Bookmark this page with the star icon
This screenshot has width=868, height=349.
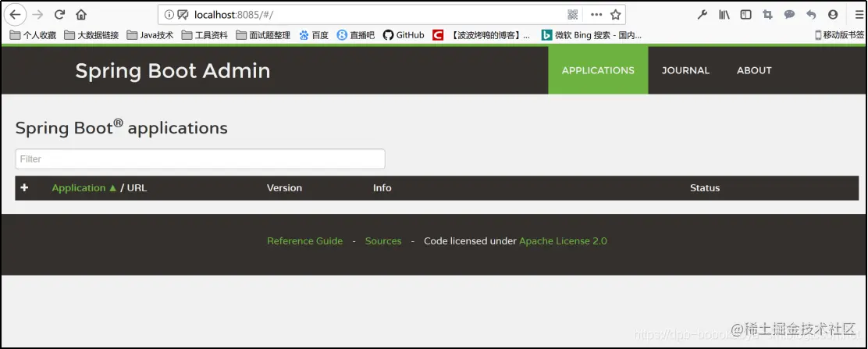(x=615, y=14)
